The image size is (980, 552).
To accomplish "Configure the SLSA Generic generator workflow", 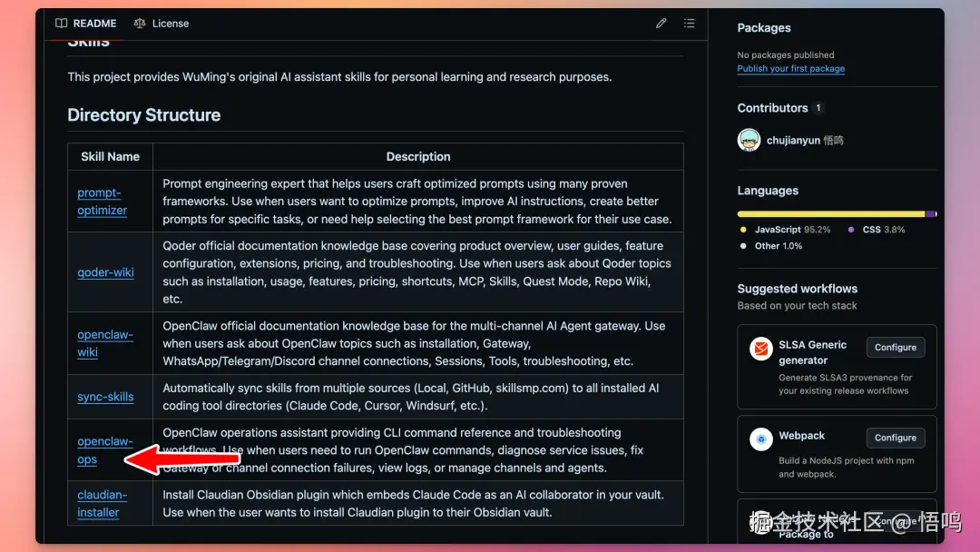I will click(x=895, y=347).
